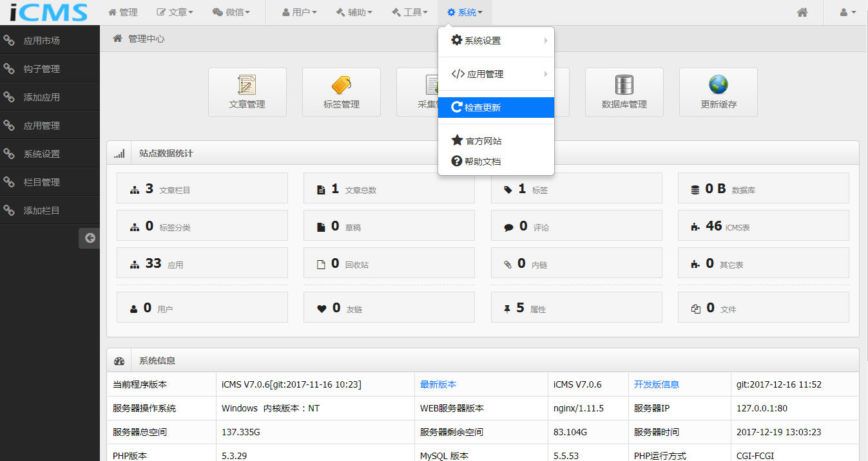Click the chain icon beside 应用管理 in the sidebar
This screenshot has width=868, height=461.
click(x=9, y=126)
